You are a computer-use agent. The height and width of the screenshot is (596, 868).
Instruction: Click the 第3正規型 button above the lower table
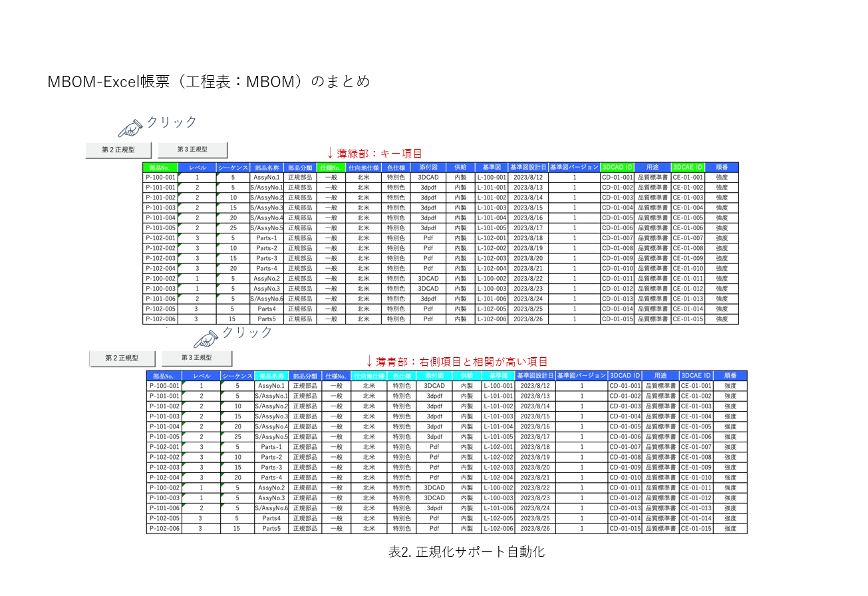point(196,358)
